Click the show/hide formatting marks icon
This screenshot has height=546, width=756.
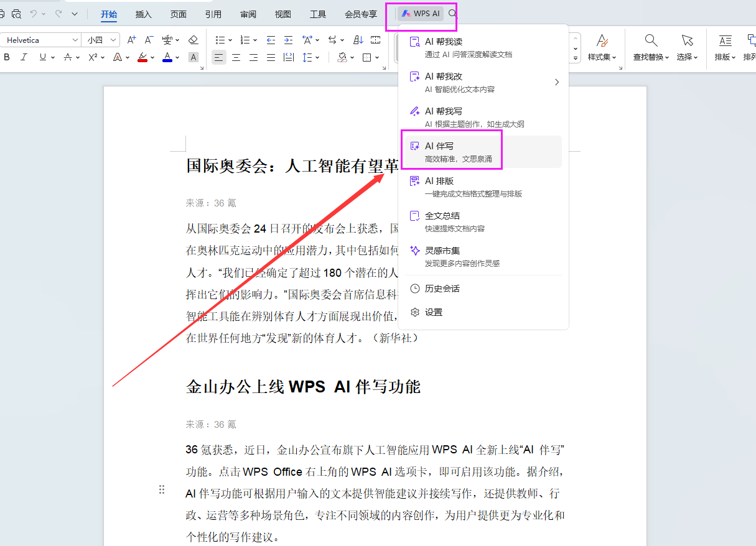(x=375, y=40)
